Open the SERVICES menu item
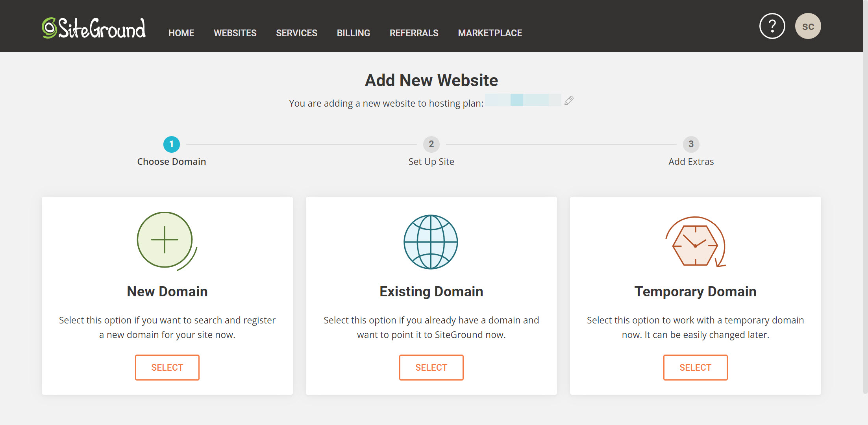This screenshot has width=868, height=425. pos(296,33)
